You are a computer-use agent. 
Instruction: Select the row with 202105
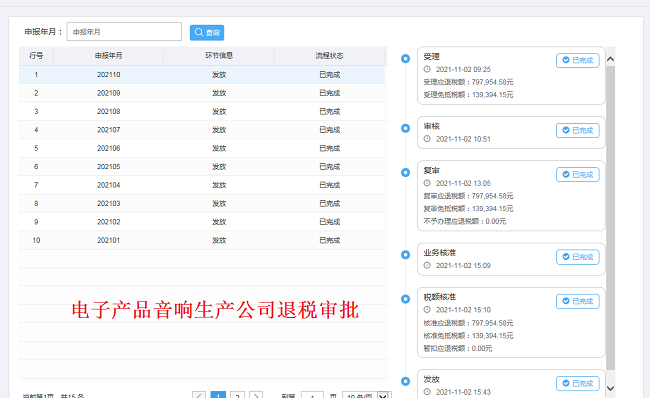tap(202, 167)
